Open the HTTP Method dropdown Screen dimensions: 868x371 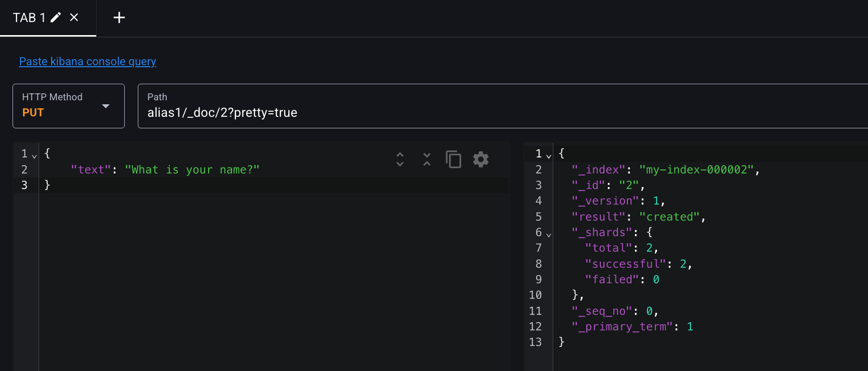(x=69, y=106)
